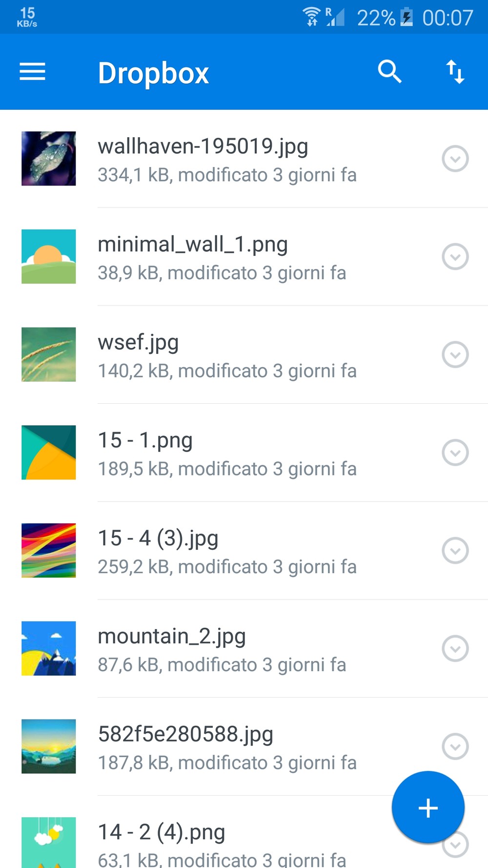Open the wsef.jpg file entry

coord(227,355)
